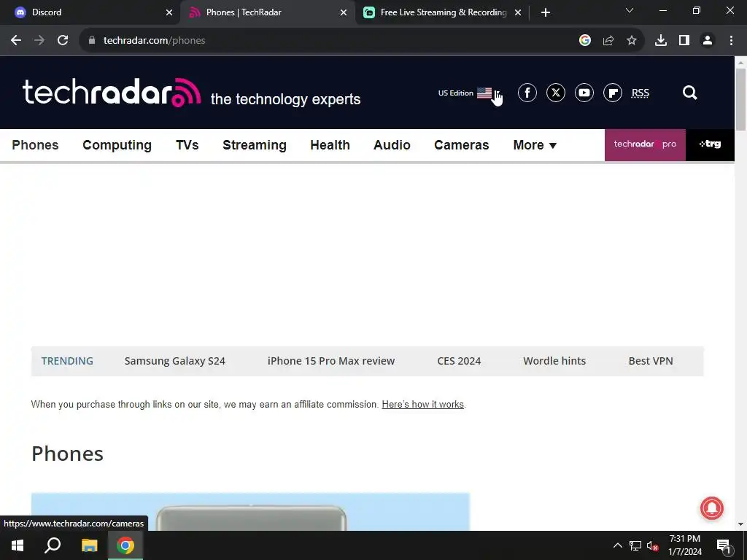Click Chrome icon in taskbar

pos(125,545)
